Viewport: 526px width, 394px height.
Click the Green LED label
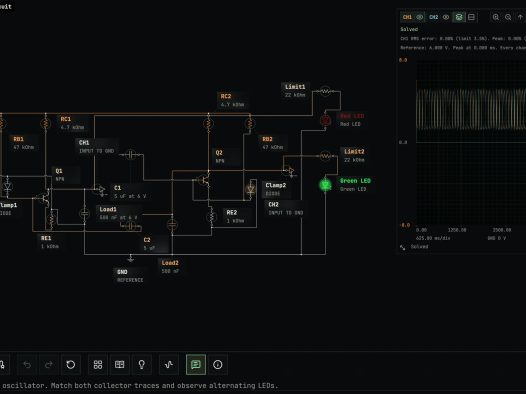355,185
